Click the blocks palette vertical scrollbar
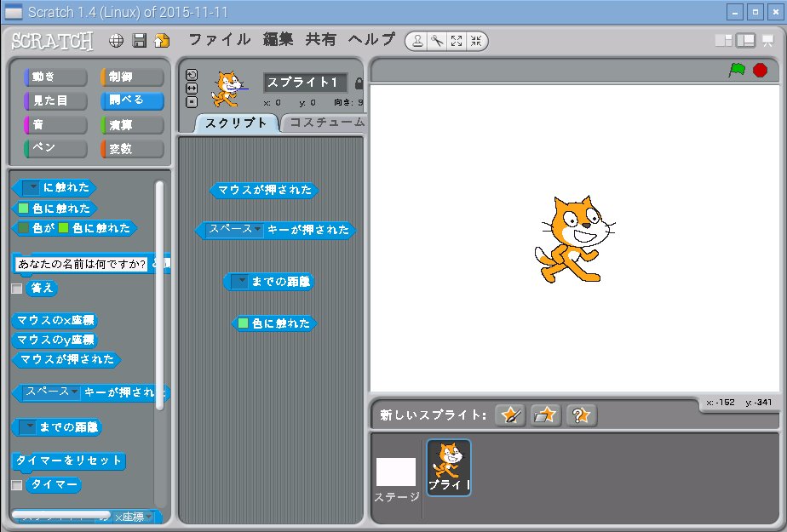The width and height of the screenshot is (787, 532). (x=159, y=296)
